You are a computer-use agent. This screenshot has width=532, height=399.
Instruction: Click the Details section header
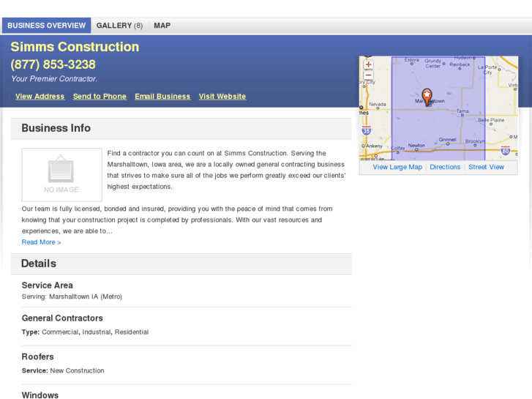tap(181, 264)
